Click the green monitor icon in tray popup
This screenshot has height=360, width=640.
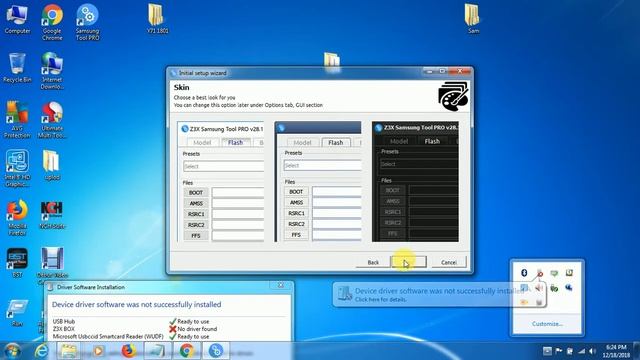(x=554, y=273)
